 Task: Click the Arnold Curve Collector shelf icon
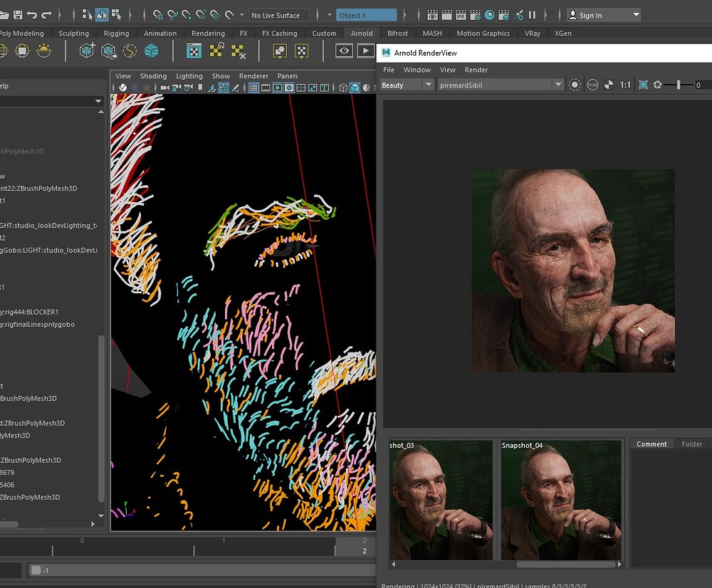130,51
